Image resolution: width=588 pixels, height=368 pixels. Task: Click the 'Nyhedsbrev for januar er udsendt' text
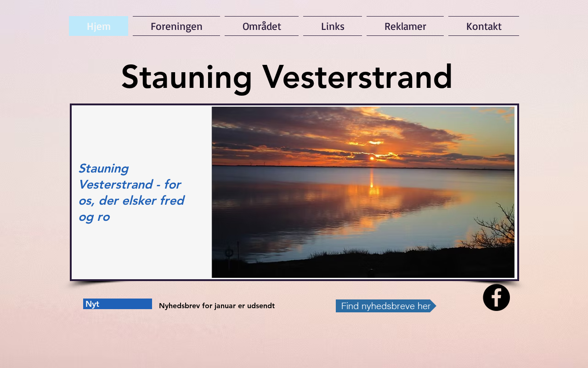click(217, 305)
